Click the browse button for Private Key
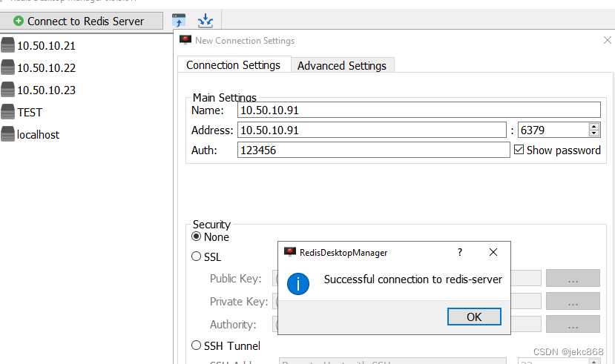The width and height of the screenshot is (615, 364). point(573,301)
